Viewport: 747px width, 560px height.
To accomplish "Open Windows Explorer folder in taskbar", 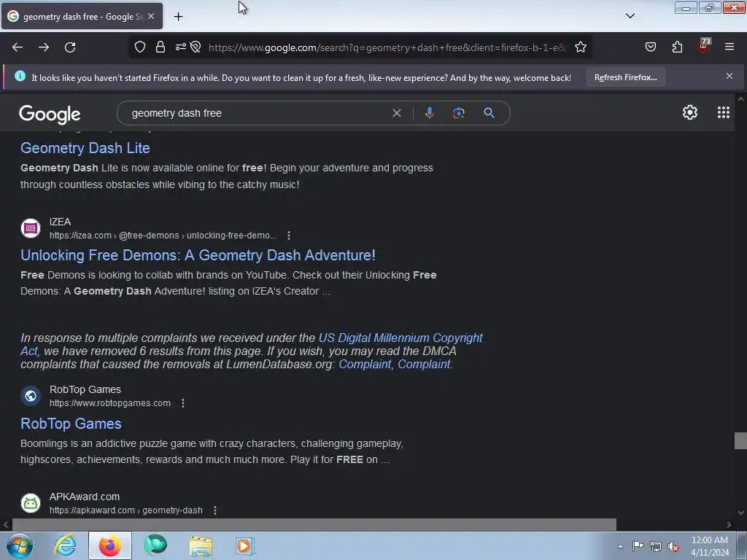I will click(201, 545).
